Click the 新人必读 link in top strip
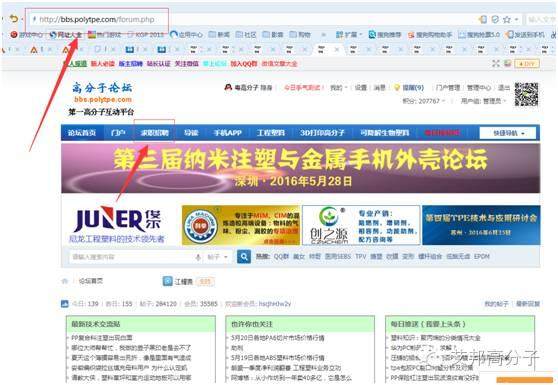The width and height of the screenshot is (558, 385). point(102,64)
